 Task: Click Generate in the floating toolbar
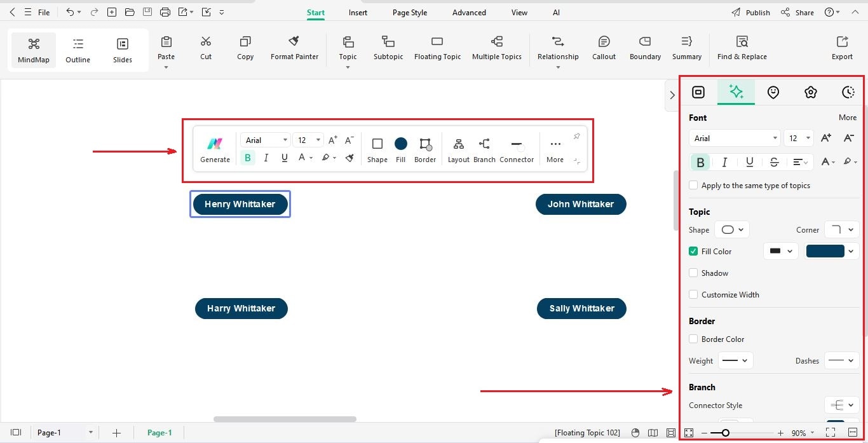[x=214, y=149]
